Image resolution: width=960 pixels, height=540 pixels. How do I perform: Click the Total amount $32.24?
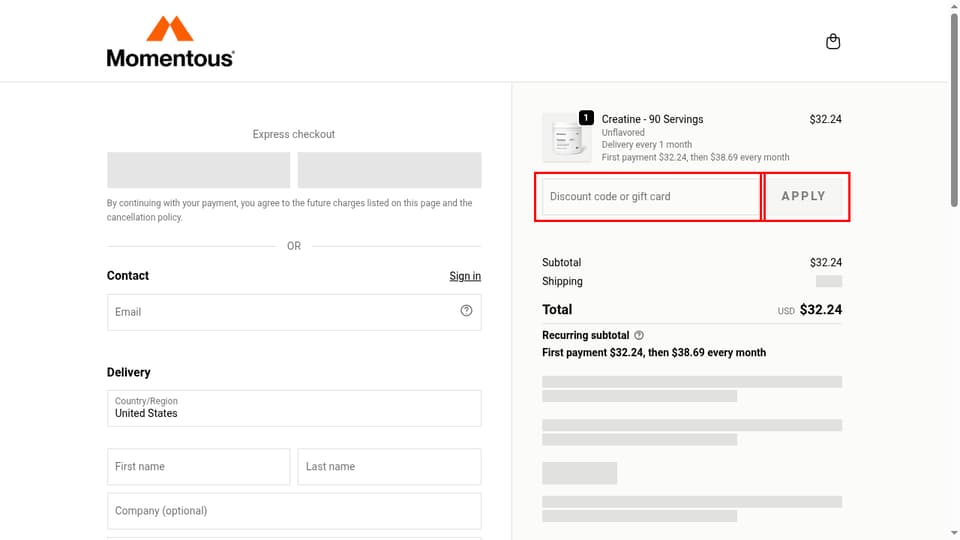pyautogui.click(x=820, y=310)
